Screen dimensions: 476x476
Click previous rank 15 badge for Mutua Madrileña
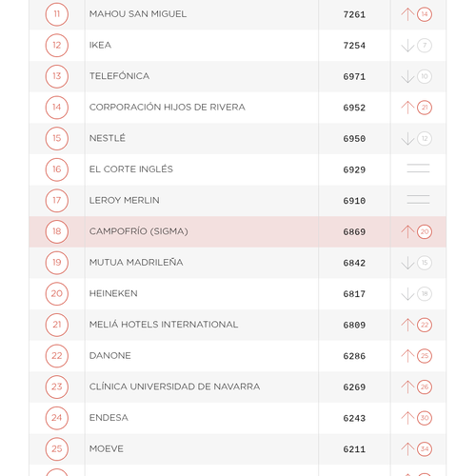pos(425,263)
